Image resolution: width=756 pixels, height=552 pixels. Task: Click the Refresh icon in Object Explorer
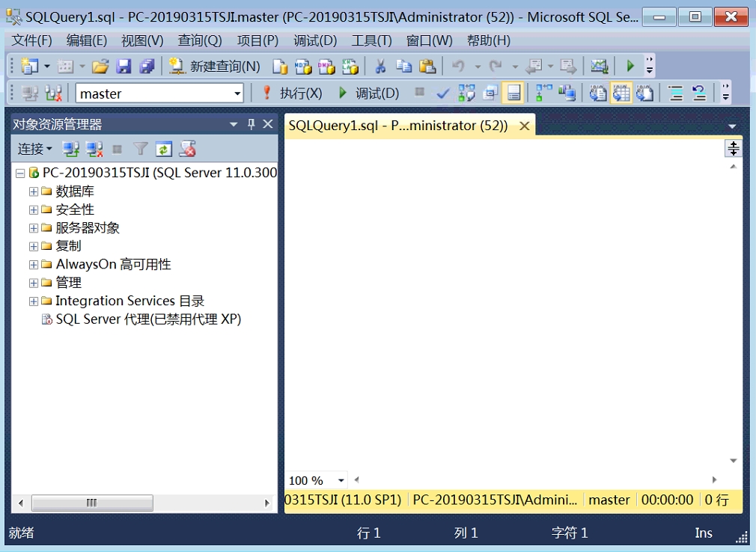(x=163, y=150)
